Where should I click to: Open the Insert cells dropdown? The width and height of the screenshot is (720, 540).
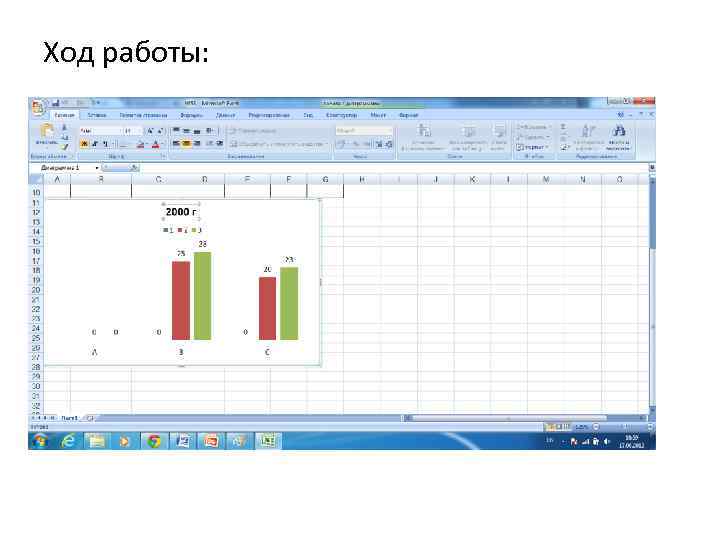pos(533,127)
